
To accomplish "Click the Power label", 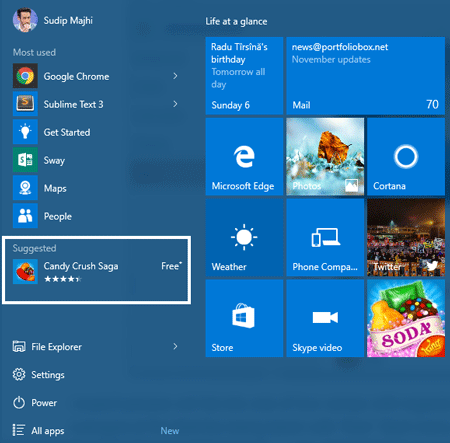I will pos(44,403).
